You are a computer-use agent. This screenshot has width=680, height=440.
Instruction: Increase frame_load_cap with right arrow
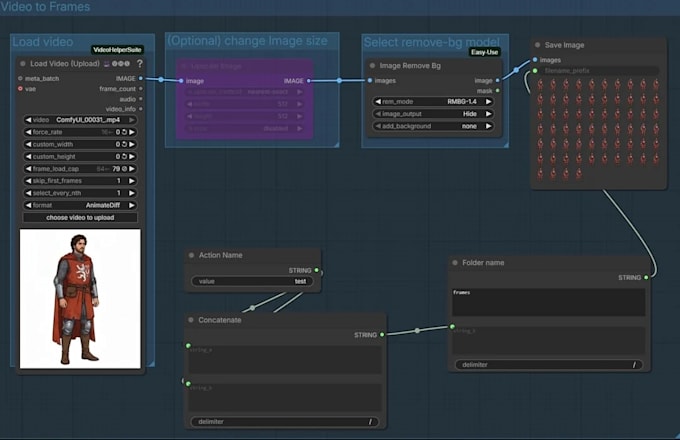tap(132, 169)
